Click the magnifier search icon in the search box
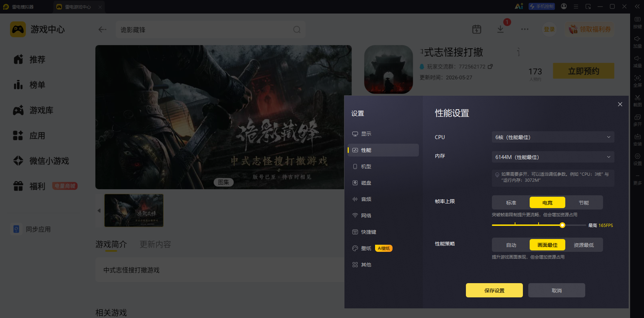This screenshot has height=318, width=644. pos(297,30)
